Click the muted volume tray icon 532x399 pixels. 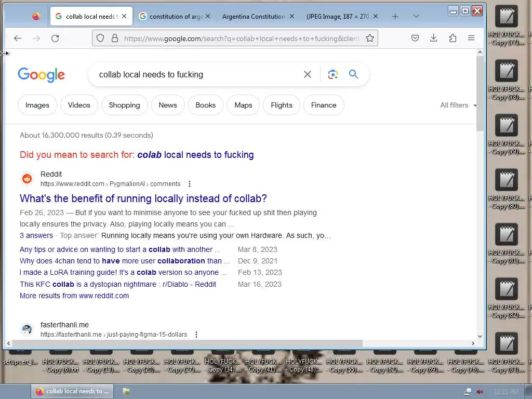tap(480, 392)
